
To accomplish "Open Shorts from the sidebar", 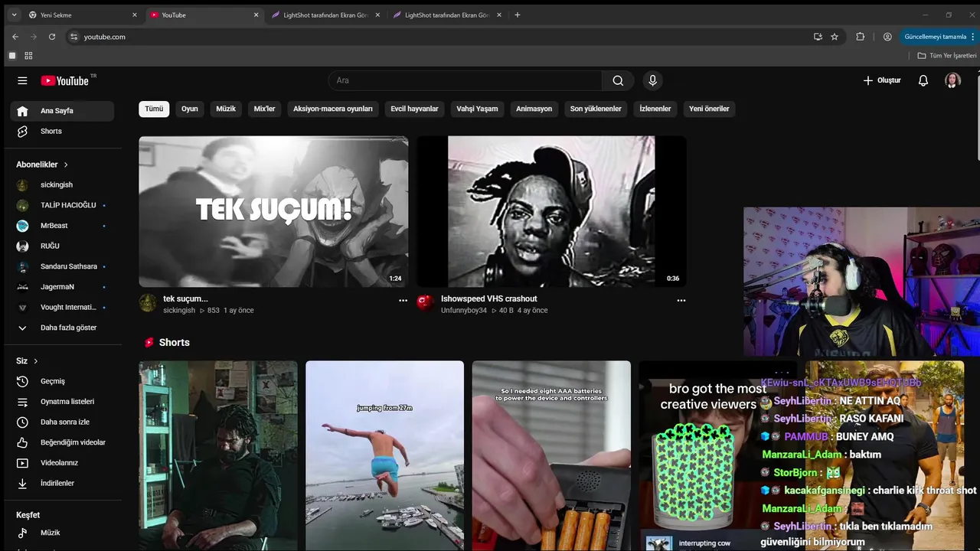I will (x=62, y=132).
